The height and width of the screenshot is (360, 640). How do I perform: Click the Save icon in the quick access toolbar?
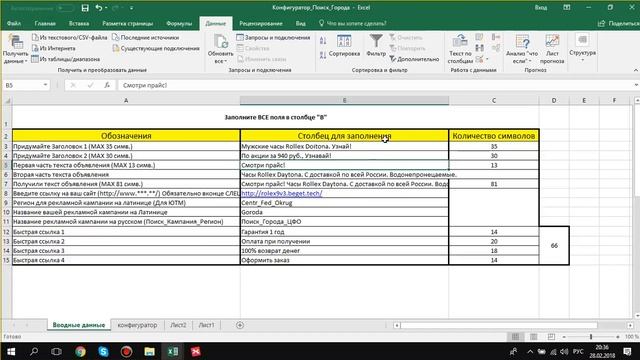pyautogui.click(x=85, y=8)
